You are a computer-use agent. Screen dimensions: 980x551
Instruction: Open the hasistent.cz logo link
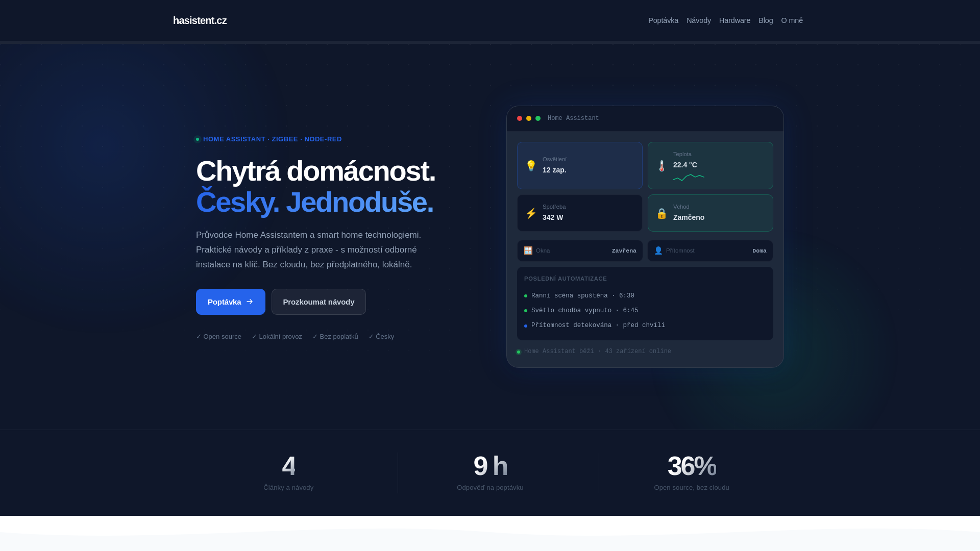pos(200,20)
